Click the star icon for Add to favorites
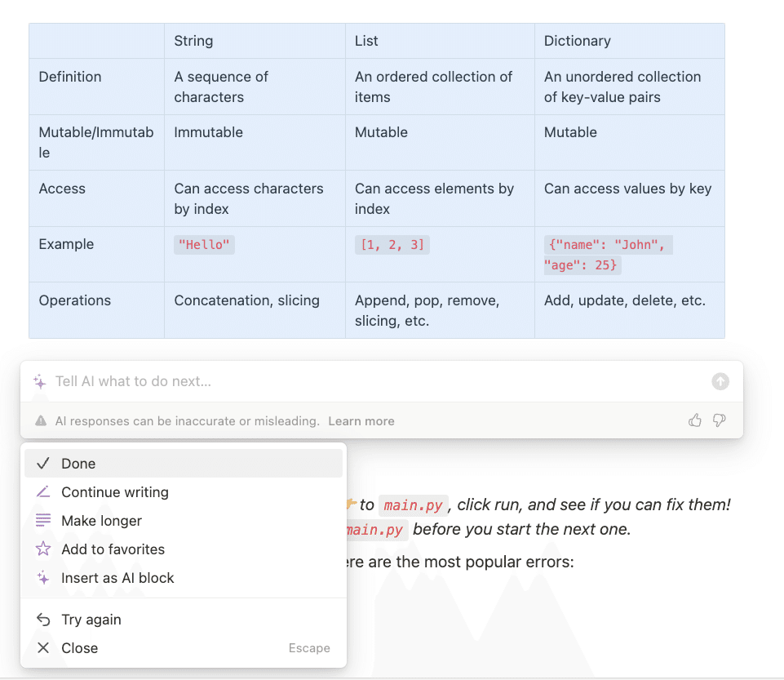 tap(43, 549)
